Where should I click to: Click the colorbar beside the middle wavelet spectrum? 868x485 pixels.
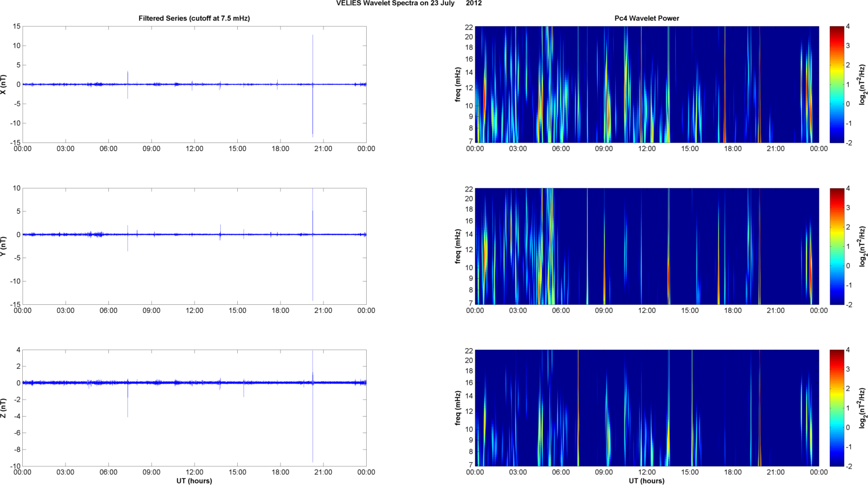836,246
